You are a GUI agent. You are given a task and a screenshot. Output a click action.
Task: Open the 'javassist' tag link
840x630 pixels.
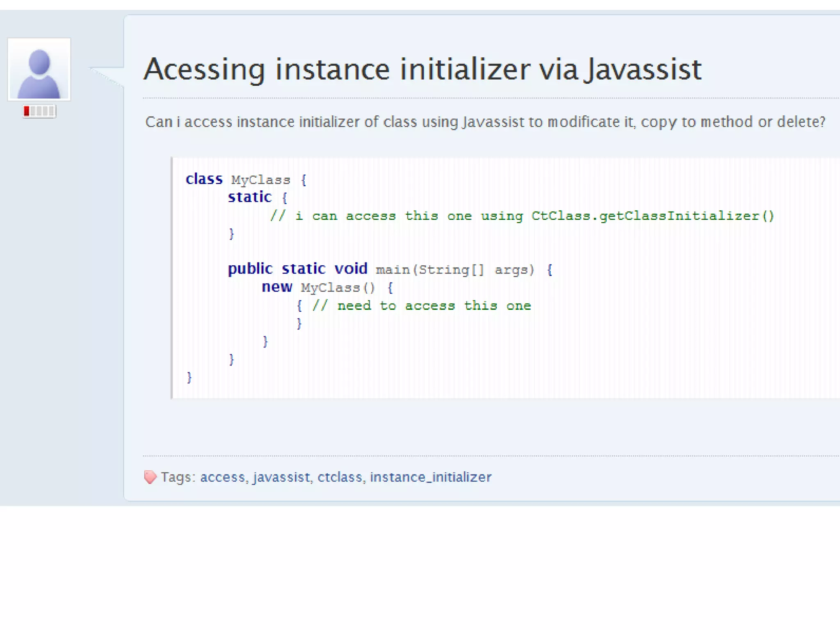[281, 477]
